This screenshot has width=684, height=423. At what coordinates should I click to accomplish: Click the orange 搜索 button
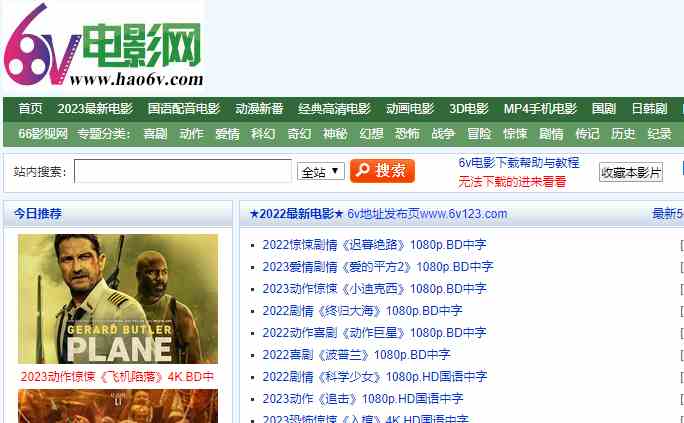pos(382,171)
